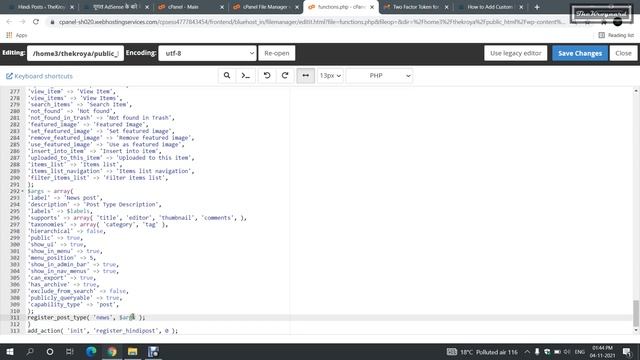The width and height of the screenshot is (640, 360).
Task: Open the ENG language indicator
Action: pos(580,352)
